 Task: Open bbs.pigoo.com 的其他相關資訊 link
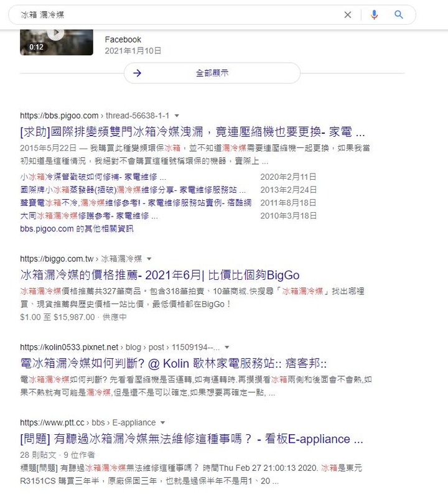(x=77, y=228)
